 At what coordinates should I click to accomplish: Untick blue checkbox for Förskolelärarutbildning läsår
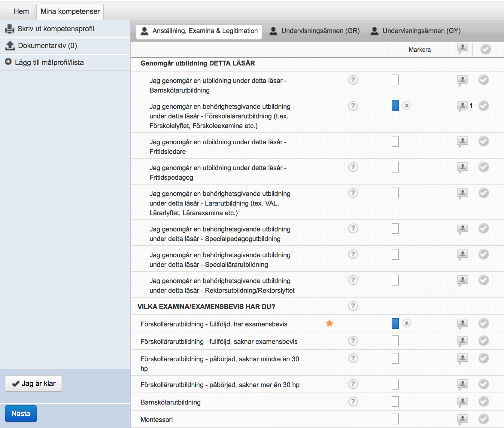click(x=395, y=106)
